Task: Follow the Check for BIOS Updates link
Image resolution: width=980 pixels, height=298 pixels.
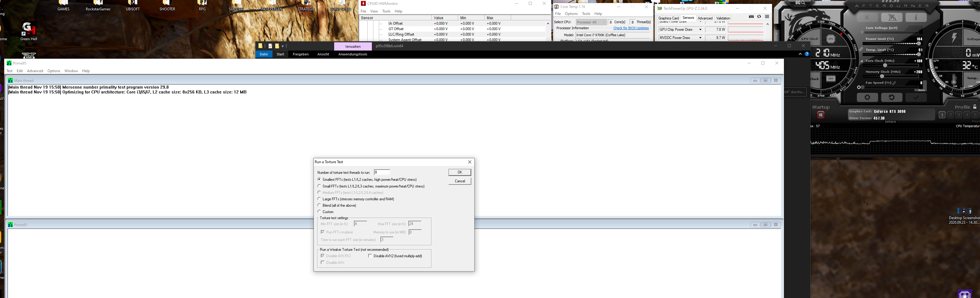Action: [631, 28]
